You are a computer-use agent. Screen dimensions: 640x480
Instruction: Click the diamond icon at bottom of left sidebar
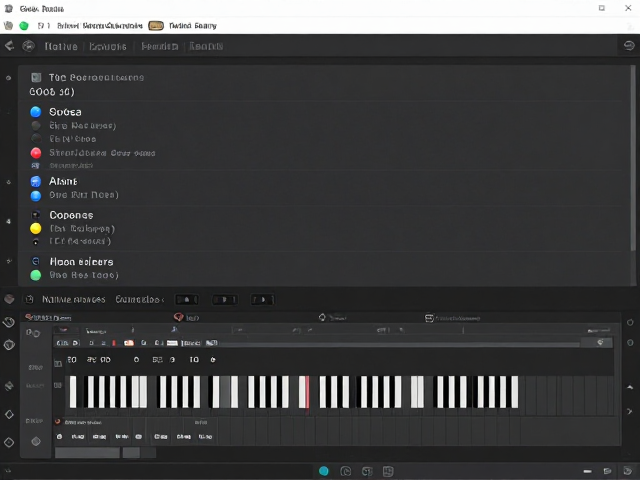pos(9,442)
